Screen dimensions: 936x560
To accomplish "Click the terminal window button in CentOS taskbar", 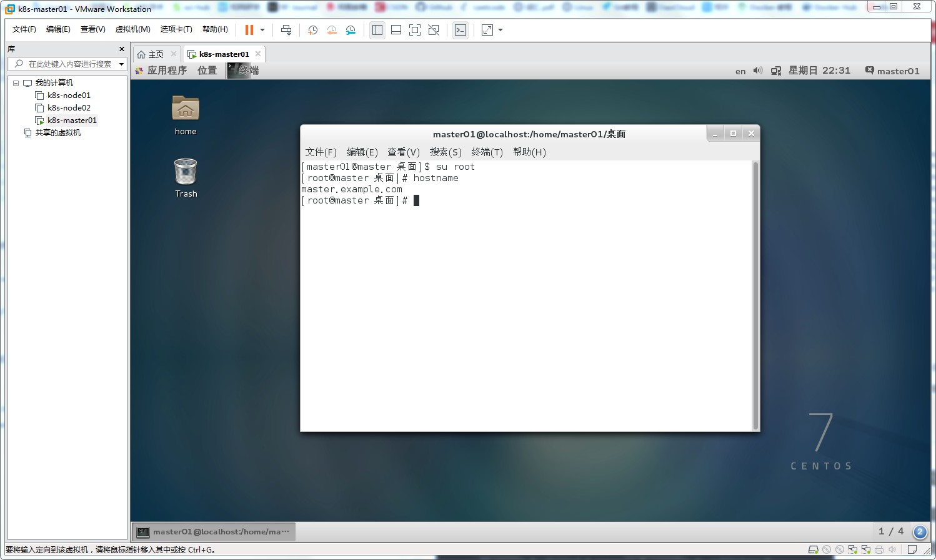I will click(212, 531).
